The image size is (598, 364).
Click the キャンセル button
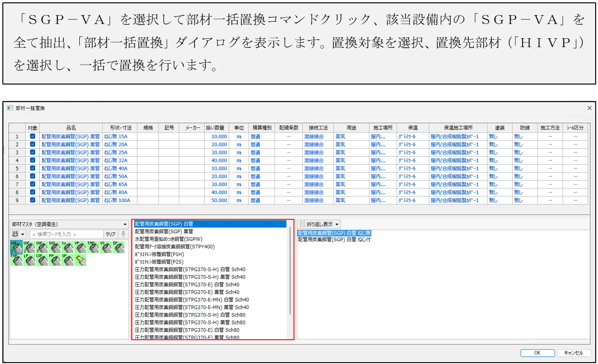pos(573,353)
